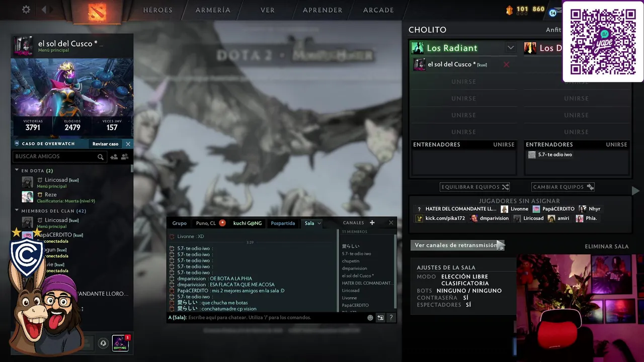Open chat help question mark
Viewport: 644px width, 362px height.
point(391,318)
